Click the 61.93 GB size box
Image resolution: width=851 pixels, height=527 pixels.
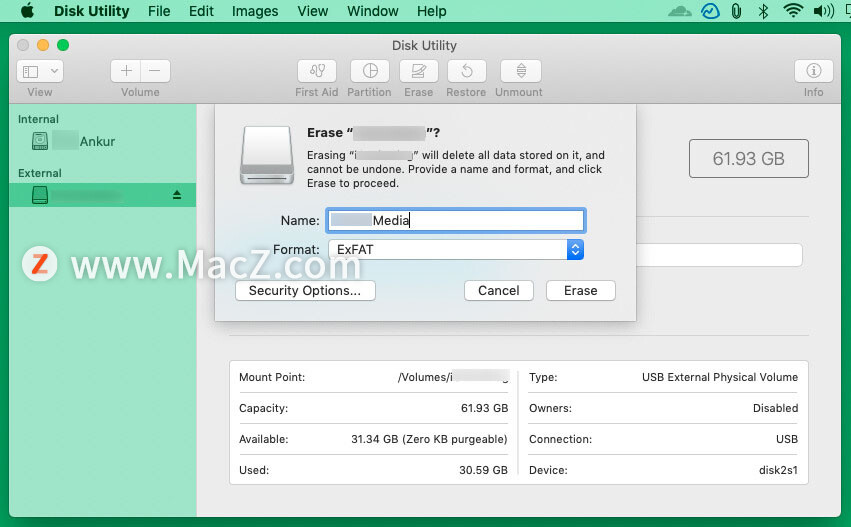click(x=749, y=158)
